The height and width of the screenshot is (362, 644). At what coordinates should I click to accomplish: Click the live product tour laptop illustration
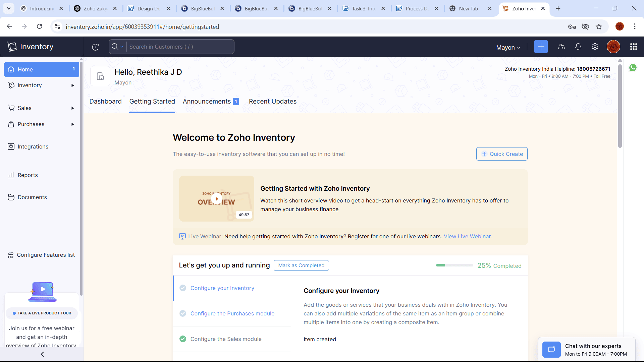(x=43, y=292)
